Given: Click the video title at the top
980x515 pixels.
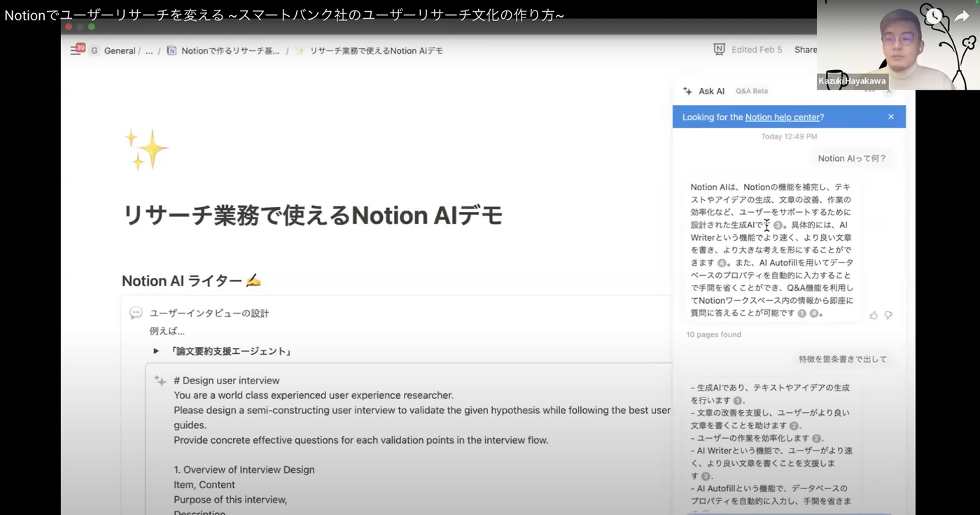Looking at the screenshot, I should pos(284,15).
